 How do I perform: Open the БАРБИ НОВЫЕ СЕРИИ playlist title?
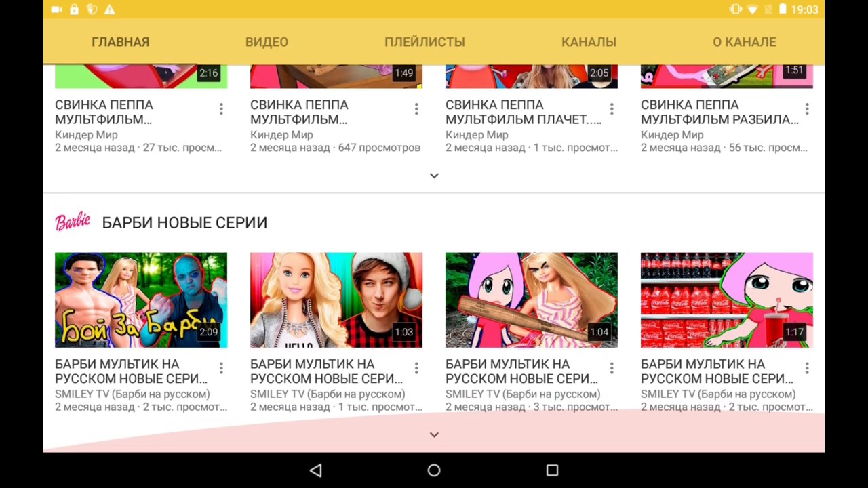pos(184,223)
